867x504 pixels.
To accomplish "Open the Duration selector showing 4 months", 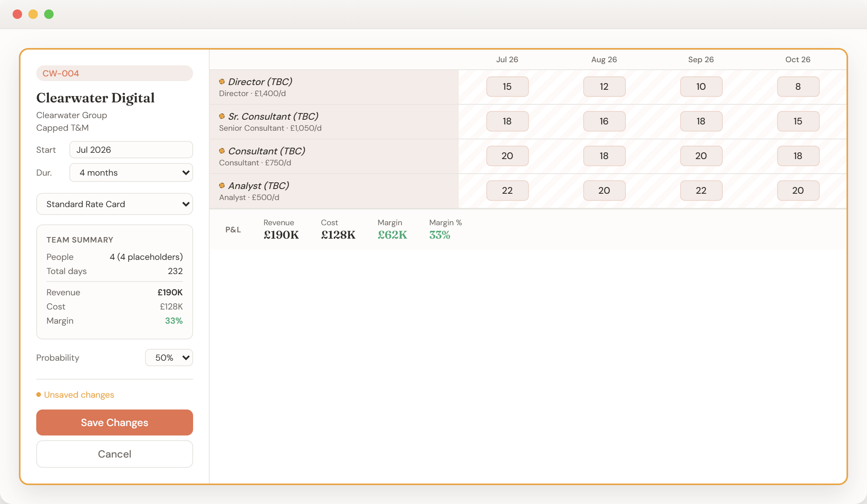I will [x=130, y=172].
